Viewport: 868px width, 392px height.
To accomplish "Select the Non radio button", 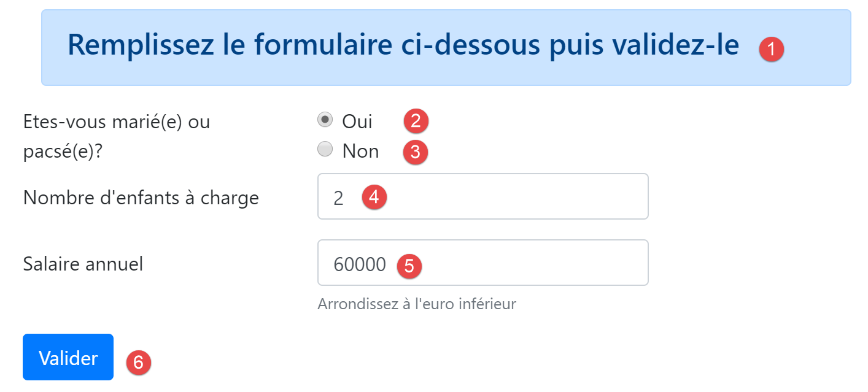I will pos(325,149).
